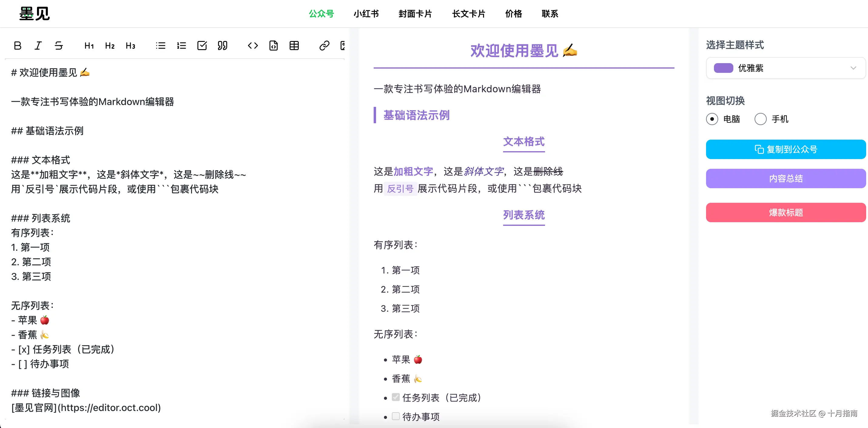This screenshot has height=428, width=868.
Task: Insert H2 heading from toolbar
Action: click(110, 46)
